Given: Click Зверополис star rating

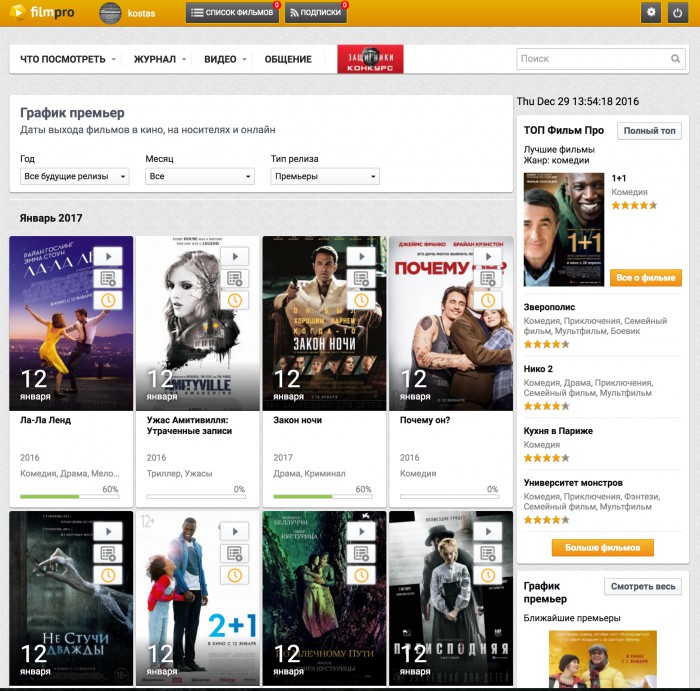Looking at the screenshot, I should point(546,344).
